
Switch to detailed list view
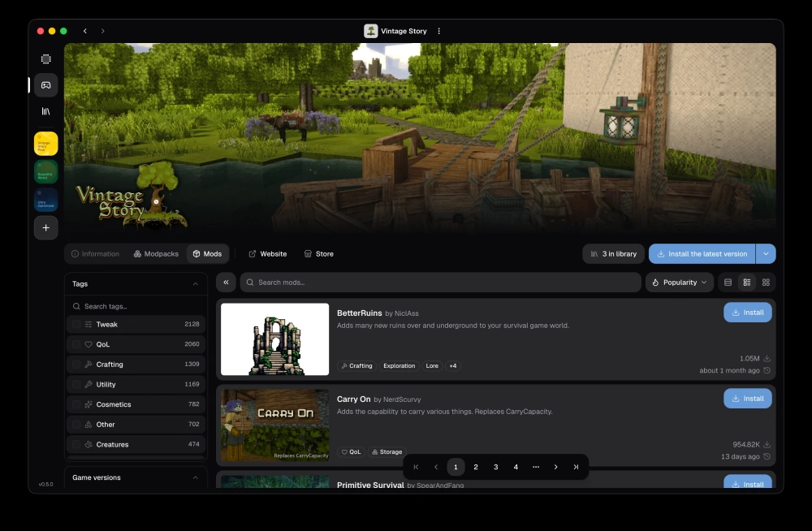pyautogui.click(x=747, y=283)
